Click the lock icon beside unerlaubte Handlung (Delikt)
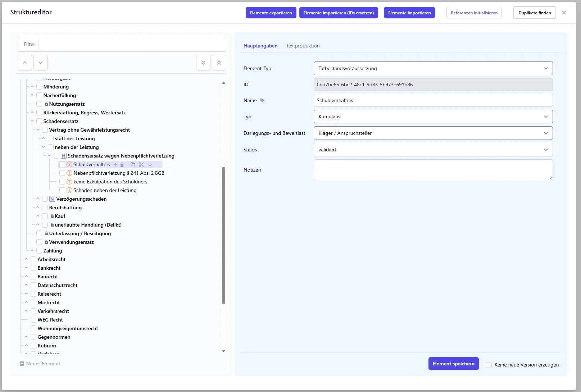 pyautogui.click(x=52, y=225)
